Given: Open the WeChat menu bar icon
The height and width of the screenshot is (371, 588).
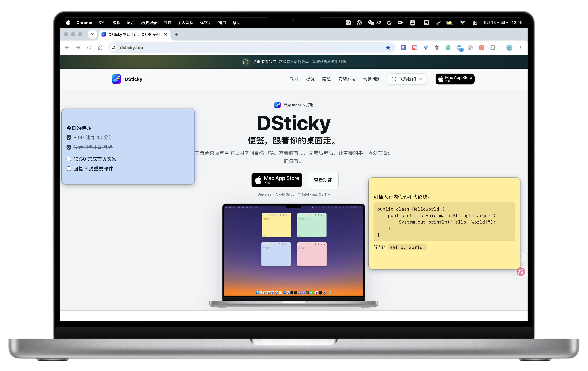Looking at the screenshot, I should 371,23.
